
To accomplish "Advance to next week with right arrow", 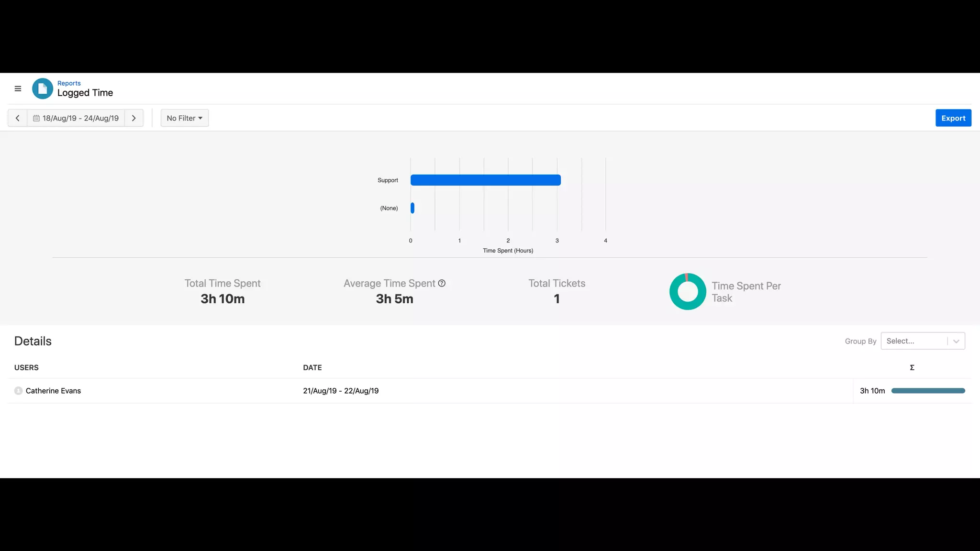I will (x=134, y=118).
